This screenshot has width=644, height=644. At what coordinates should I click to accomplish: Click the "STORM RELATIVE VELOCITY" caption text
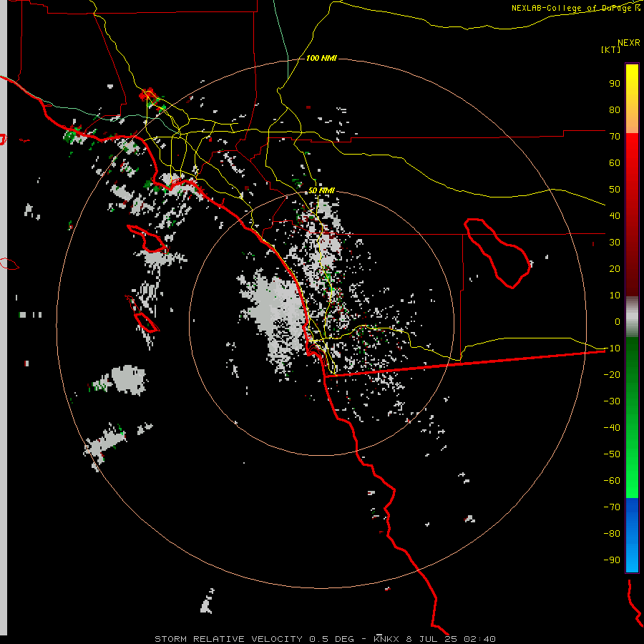[229, 639]
